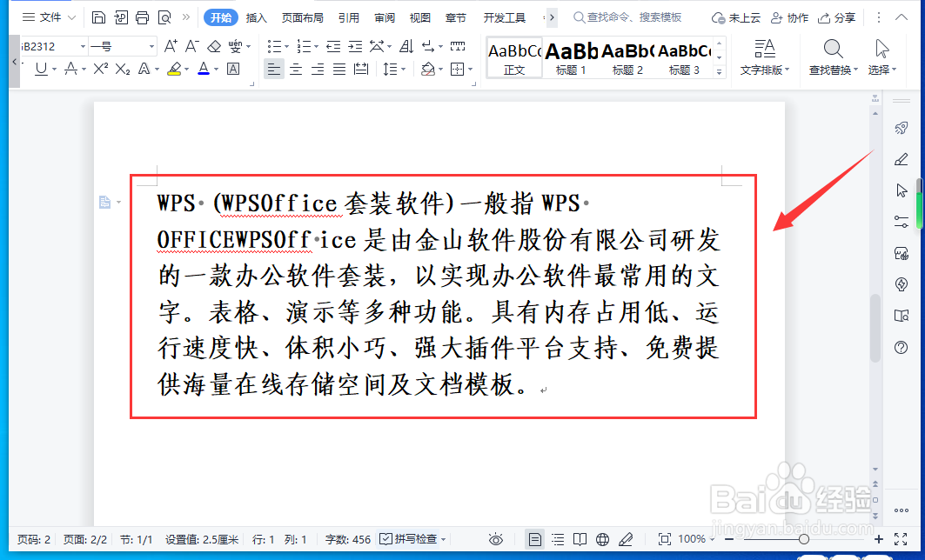
Task: Toggle Justify paragraph alignment
Action: tap(339, 69)
